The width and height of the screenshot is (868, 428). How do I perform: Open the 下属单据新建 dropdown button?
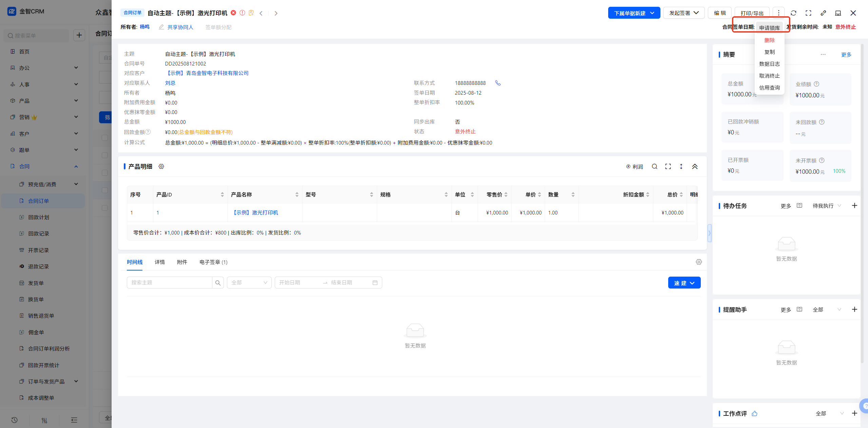634,13
